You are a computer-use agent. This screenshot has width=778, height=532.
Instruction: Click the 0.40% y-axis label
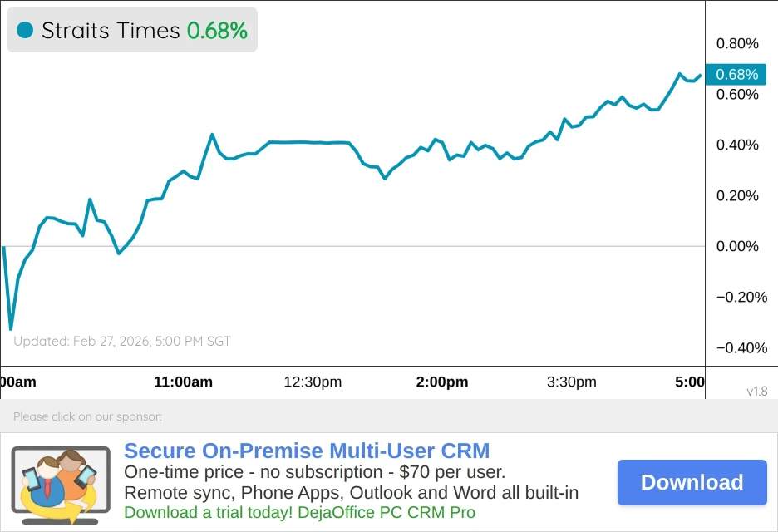tap(737, 145)
